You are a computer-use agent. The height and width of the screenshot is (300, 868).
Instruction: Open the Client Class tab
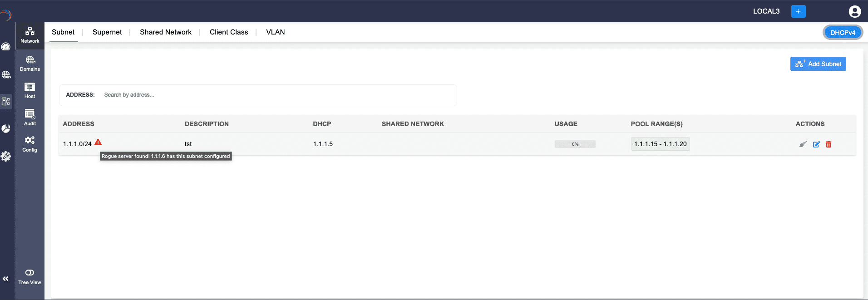point(229,32)
